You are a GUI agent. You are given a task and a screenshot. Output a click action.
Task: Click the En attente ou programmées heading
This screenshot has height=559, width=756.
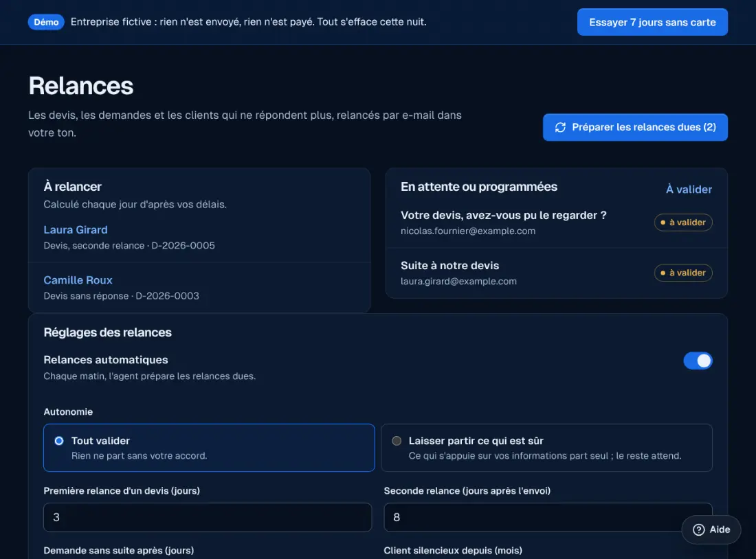click(x=479, y=187)
